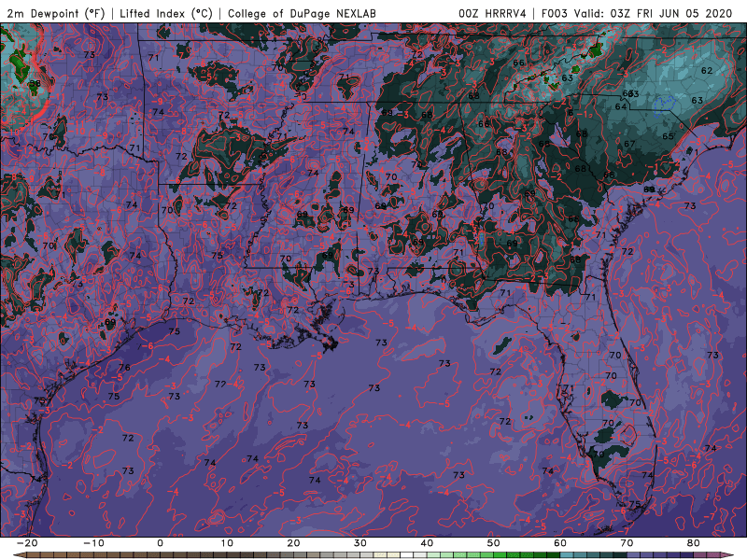This screenshot has width=747, height=560.
Task: Click the "67" dewpoint value on the map
Action: point(629,144)
